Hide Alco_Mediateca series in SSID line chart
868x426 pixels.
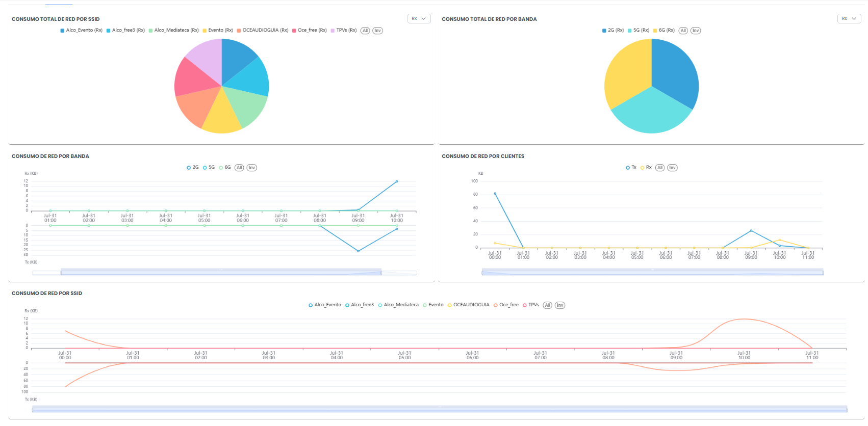coord(398,305)
